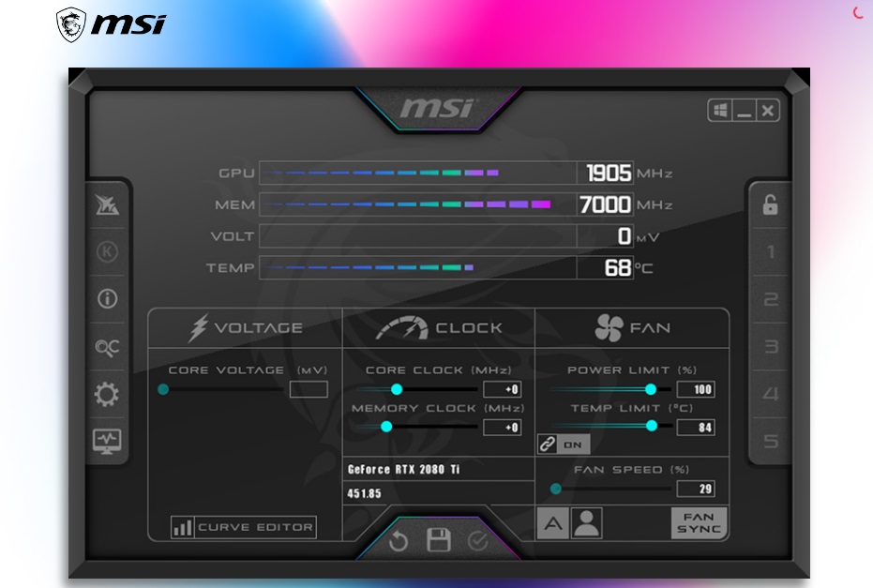Open the hardware monitor icon

[108, 441]
